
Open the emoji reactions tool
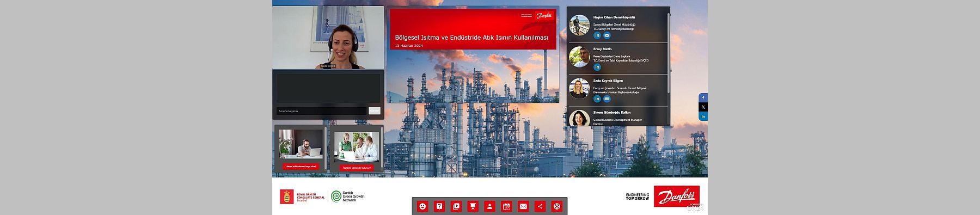coord(422,206)
